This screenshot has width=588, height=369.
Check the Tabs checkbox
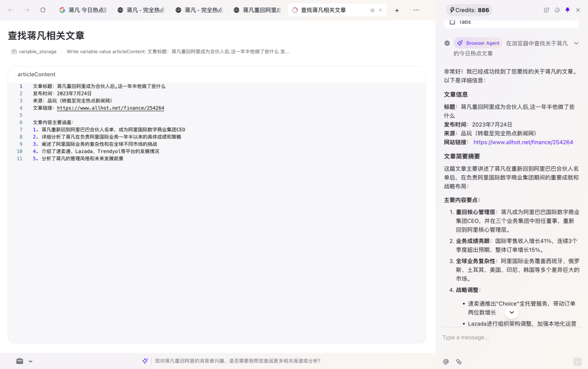(453, 21)
